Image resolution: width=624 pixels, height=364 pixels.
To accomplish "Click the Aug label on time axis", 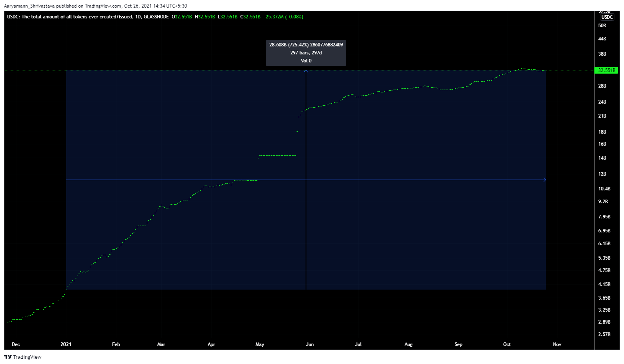I will tap(408, 344).
